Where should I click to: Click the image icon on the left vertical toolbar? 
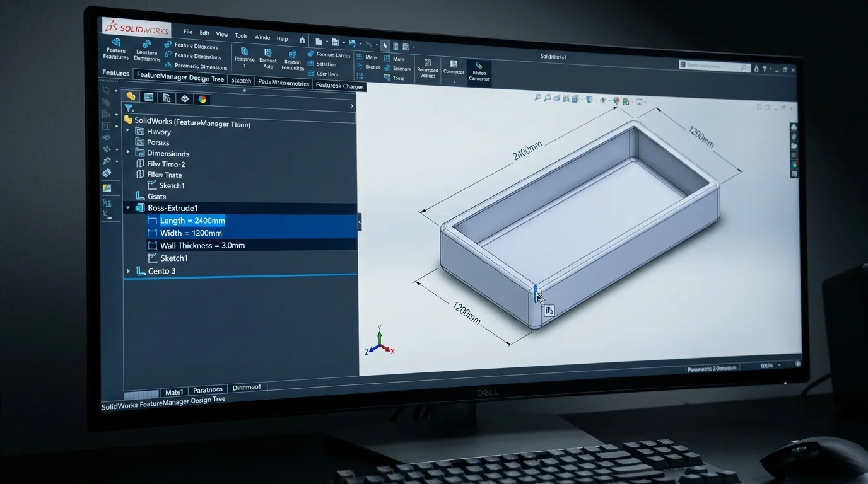(107, 188)
